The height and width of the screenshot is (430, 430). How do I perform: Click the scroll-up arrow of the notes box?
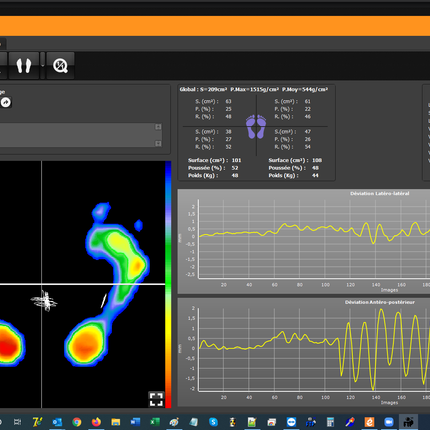pos(158,127)
